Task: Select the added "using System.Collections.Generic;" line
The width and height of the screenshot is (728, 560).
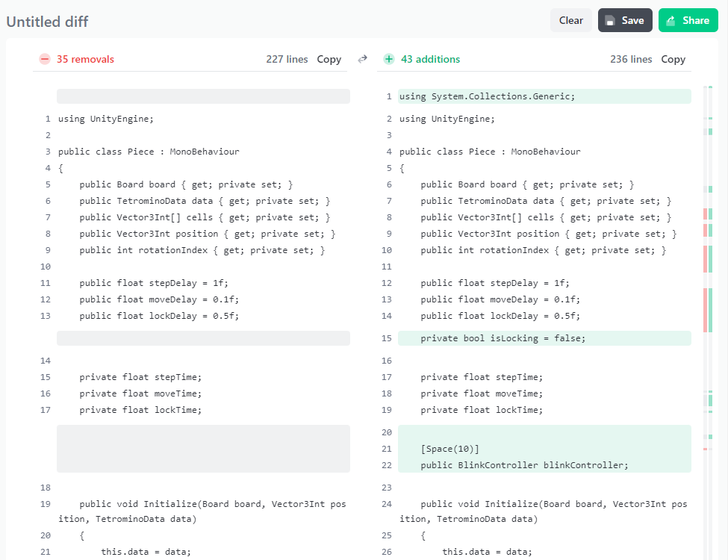Action: click(x=487, y=96)
